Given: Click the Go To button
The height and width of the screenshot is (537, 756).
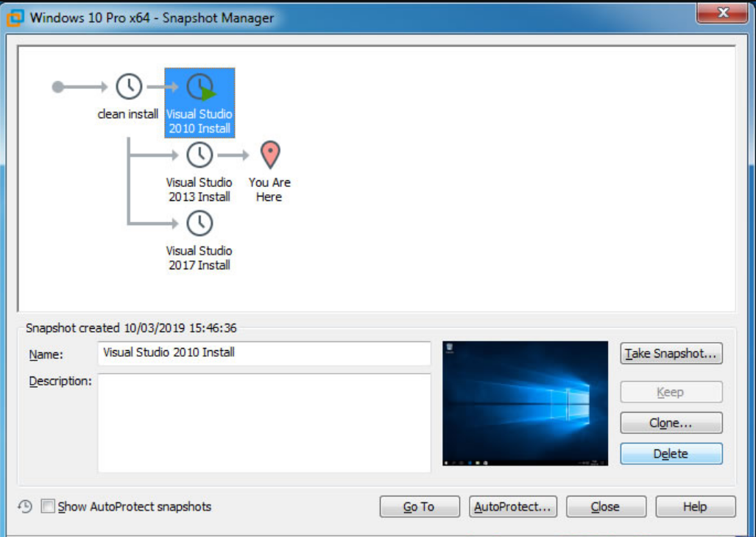Looking at the screenshot, I should (x=420, y=507).
